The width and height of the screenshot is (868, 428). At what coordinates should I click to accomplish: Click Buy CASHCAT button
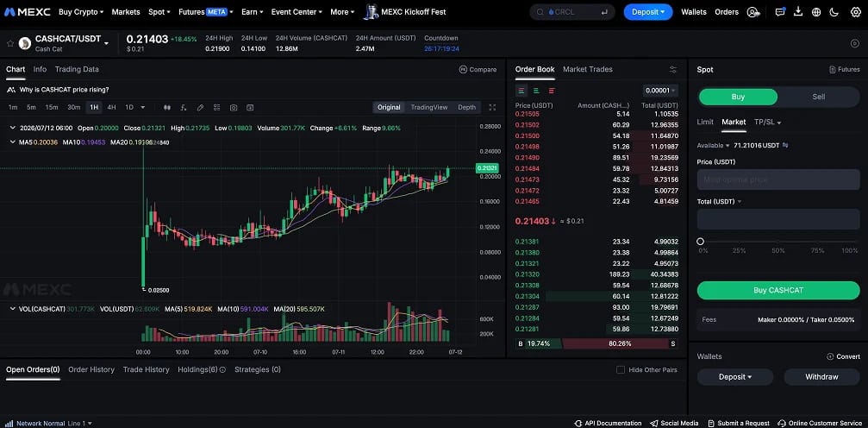pyautogui.click(x=778, y=291)
